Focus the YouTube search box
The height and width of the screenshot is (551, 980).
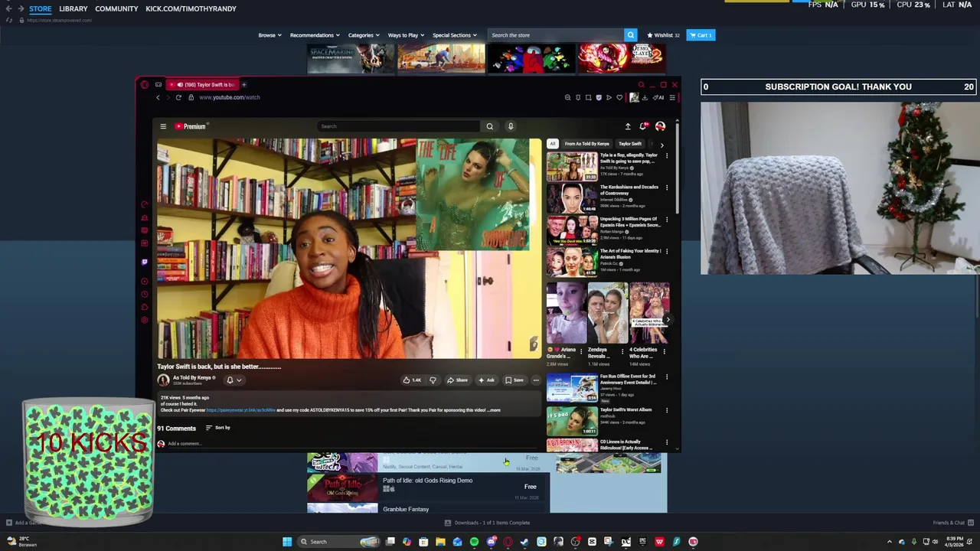(x=398, y=126)
